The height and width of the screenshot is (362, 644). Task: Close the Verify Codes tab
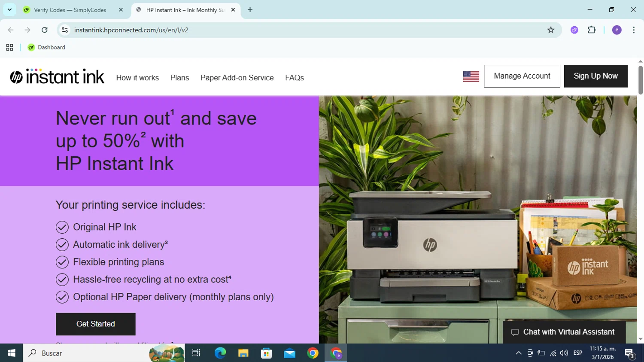click(x=121, y=10)
